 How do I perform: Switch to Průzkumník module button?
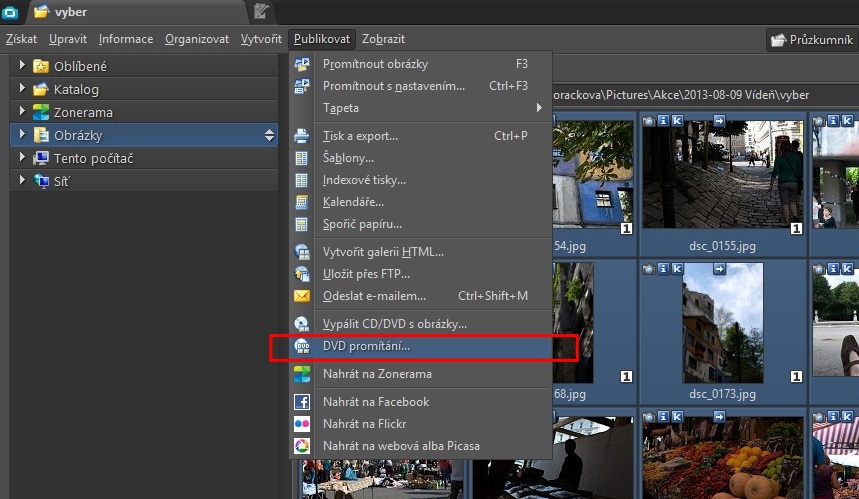coord(812,40)
